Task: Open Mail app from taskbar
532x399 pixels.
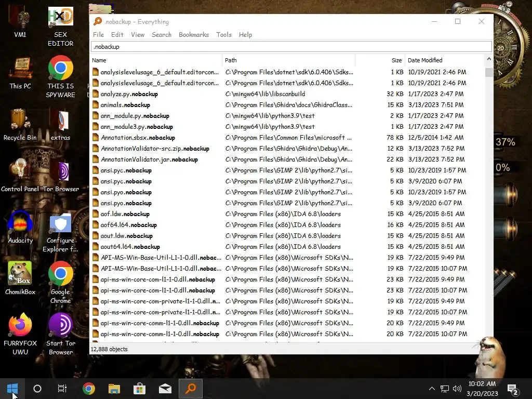Action: pyautogui.click(x=165, y=389)
